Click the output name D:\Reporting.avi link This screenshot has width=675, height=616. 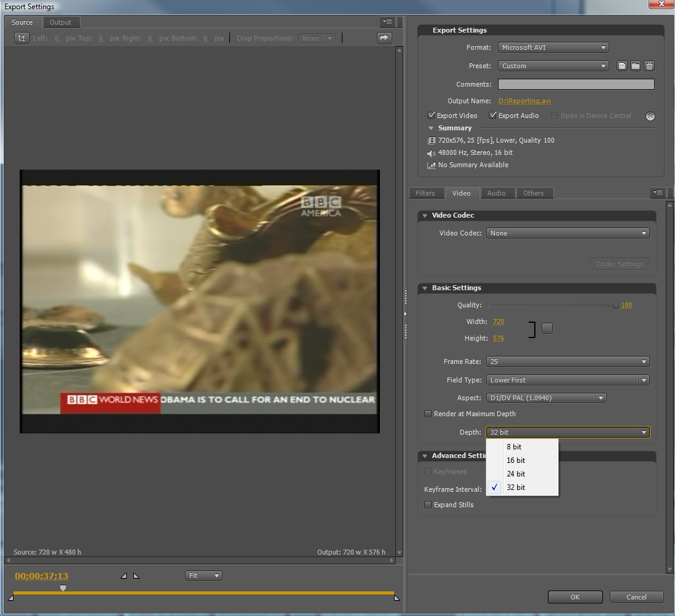pos(524,101)
